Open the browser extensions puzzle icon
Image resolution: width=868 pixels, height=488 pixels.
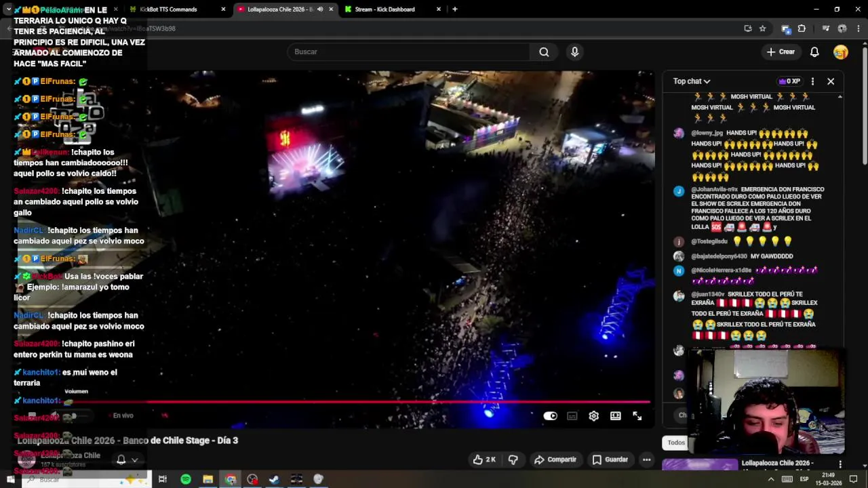[802, 28]
